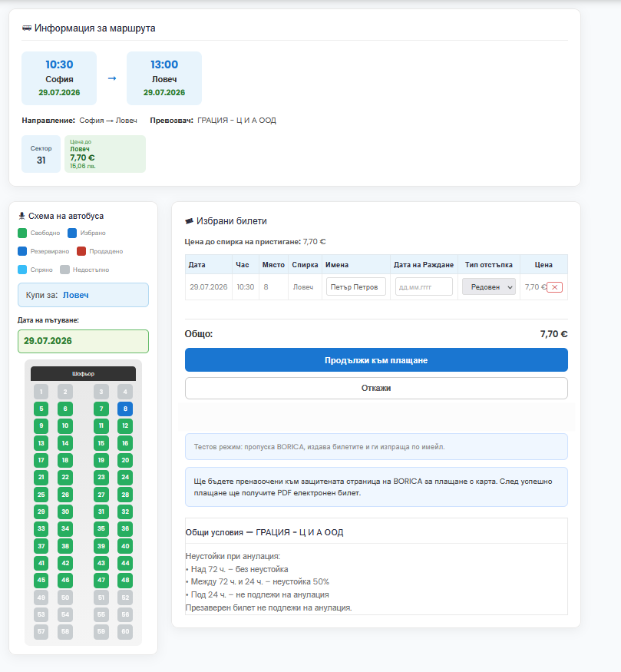
Task: Click the 'Тип отстъпка' column header
Action: point(489,265)
